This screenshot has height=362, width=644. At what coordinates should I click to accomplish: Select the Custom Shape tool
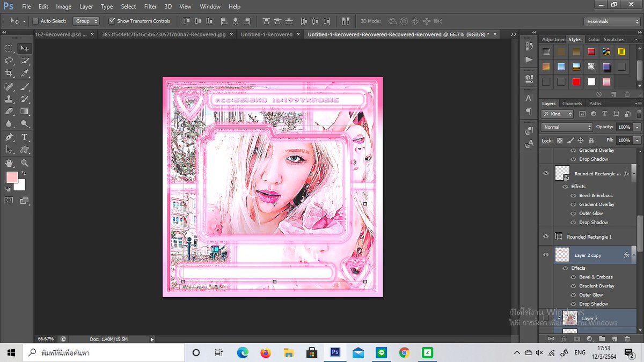25,150
